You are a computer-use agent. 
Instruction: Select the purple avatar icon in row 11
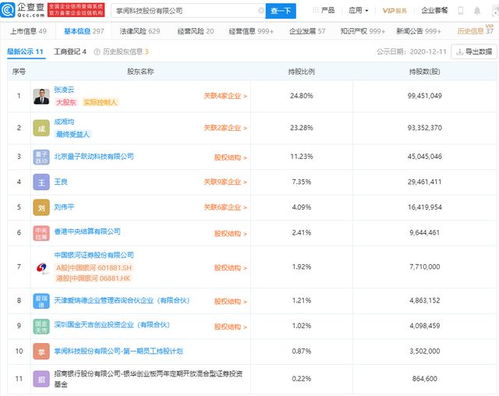pos(41,379)
